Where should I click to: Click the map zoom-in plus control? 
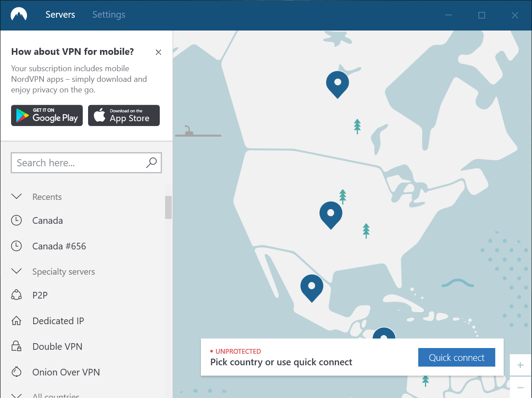(520, 365)
